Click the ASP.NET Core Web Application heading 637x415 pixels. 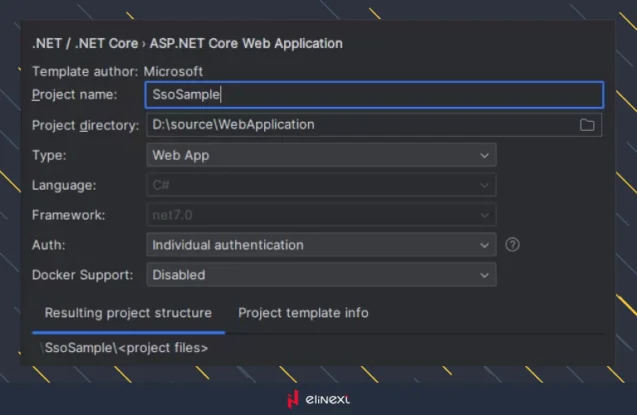point(246,43)
